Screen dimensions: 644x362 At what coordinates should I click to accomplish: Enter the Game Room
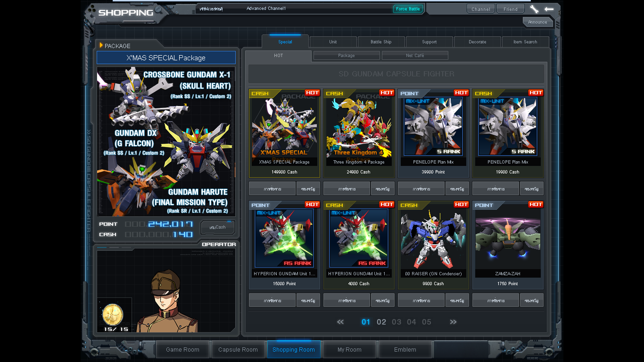(x=183, y=350)
